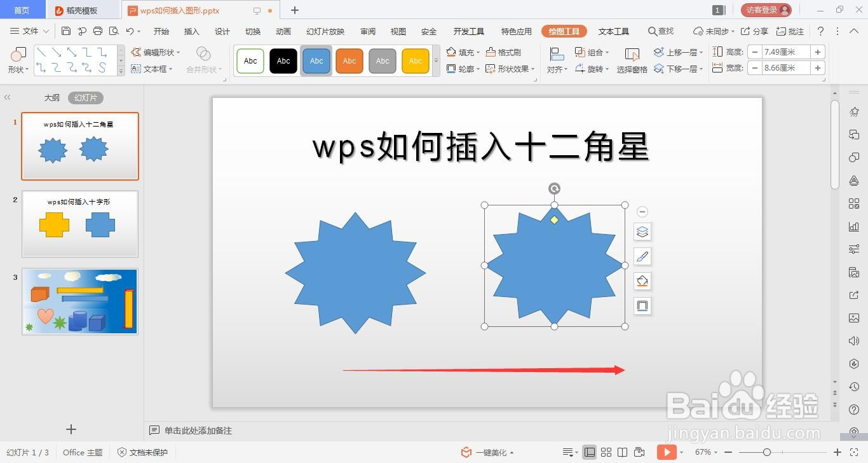Click the brush style floating icon beside shape

(x=642, y=257)
